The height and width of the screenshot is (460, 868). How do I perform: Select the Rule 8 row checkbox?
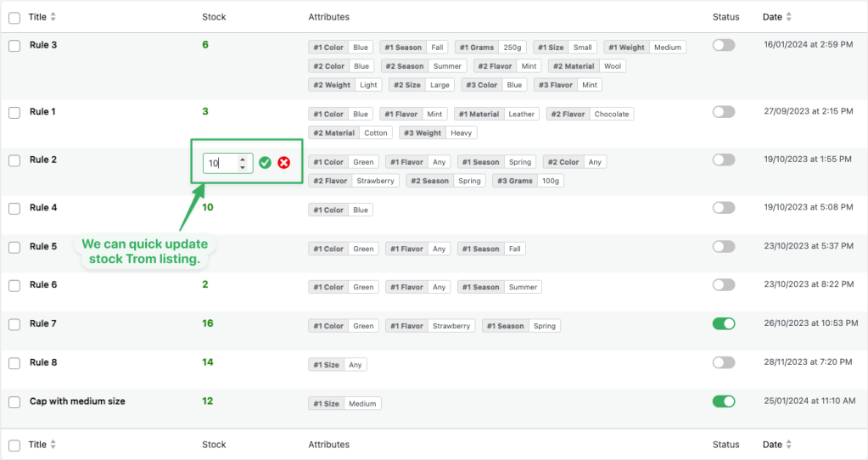point(14,363)
